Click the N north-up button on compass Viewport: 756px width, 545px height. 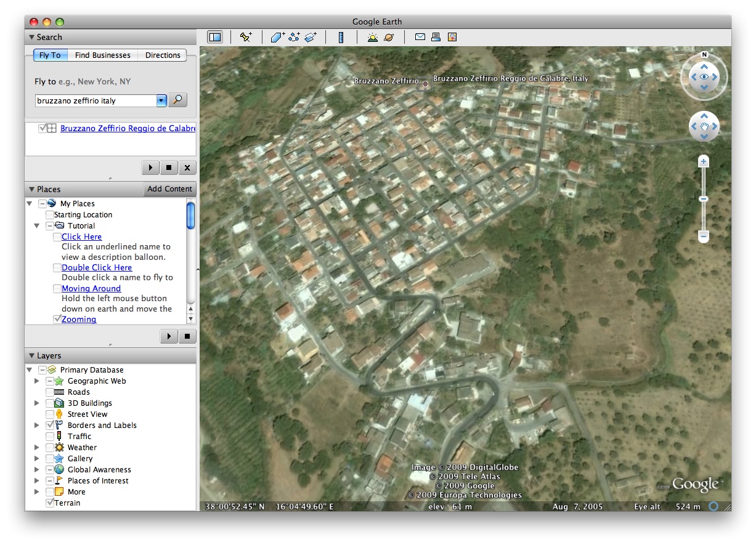pyautogui.click(x=704, y=55)
